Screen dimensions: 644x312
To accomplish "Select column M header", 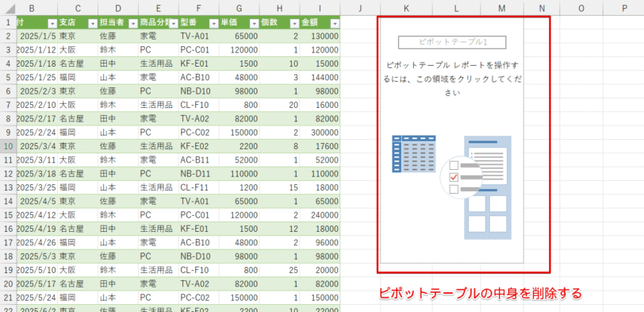I will click(502, 7).
